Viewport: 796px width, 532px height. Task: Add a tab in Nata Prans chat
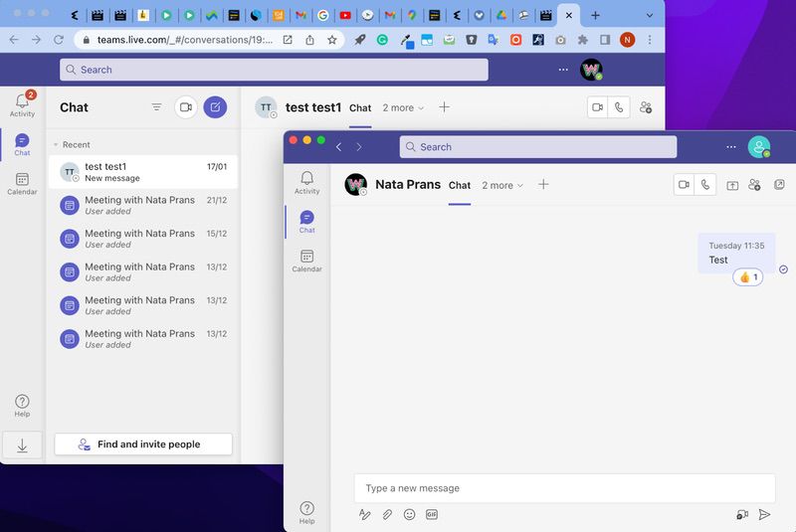[543, 185]
